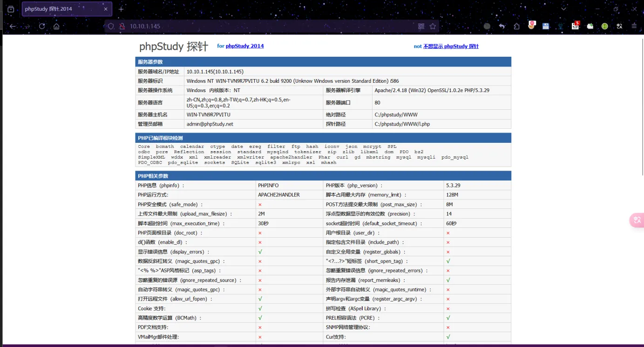Open the extensions puzzle piece menu
The height and width of the screenshot is (347, 644).
tap(517, 27)
